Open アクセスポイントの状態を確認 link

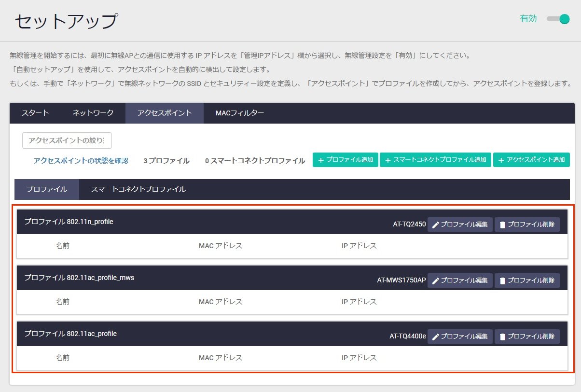coord(81,161)
